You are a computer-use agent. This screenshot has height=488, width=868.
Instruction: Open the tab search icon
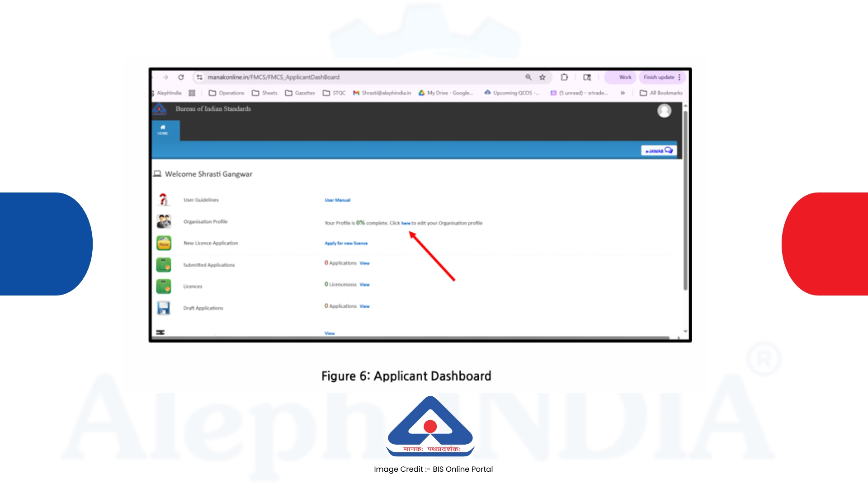(x=587, y=77)
